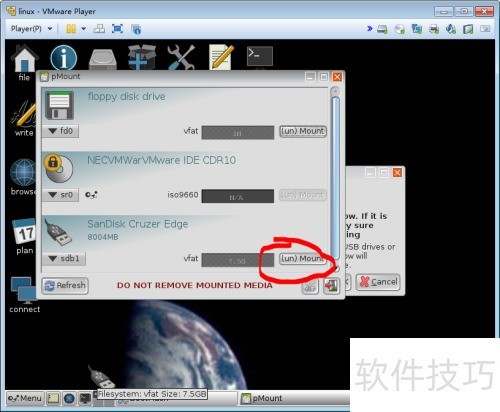The image size is (500, 412).
Task: Click the preferences icon beside exit in pMount
Action: pos(310,287)
